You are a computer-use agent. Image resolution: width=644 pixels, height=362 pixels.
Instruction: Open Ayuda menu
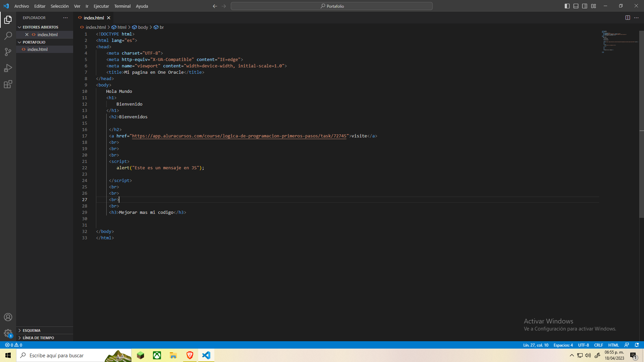(142, 6)
